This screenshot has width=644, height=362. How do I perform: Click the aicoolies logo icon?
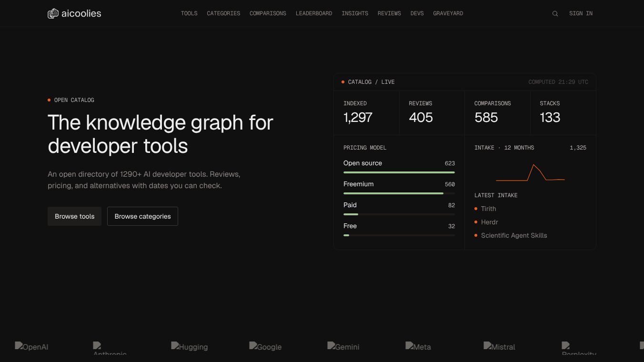53,14
